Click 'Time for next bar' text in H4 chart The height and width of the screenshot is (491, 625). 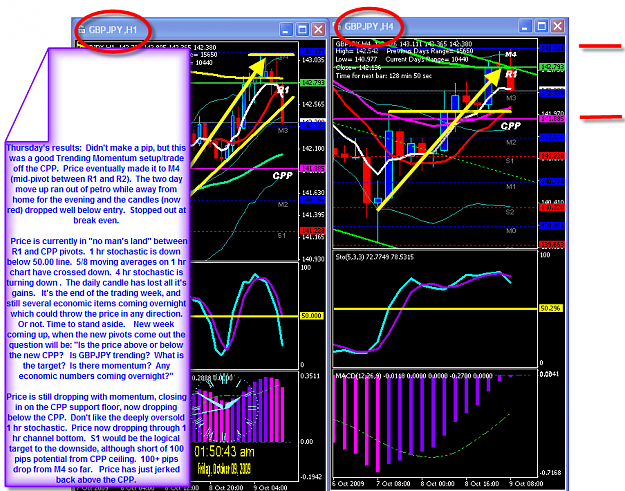384,76
